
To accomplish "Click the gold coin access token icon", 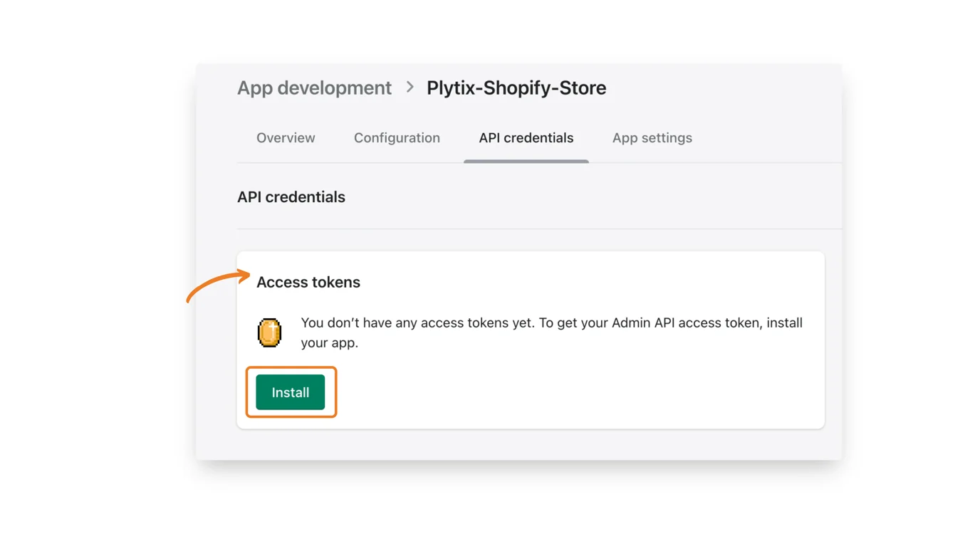I will pyautogui.click(x=269, y=332).
